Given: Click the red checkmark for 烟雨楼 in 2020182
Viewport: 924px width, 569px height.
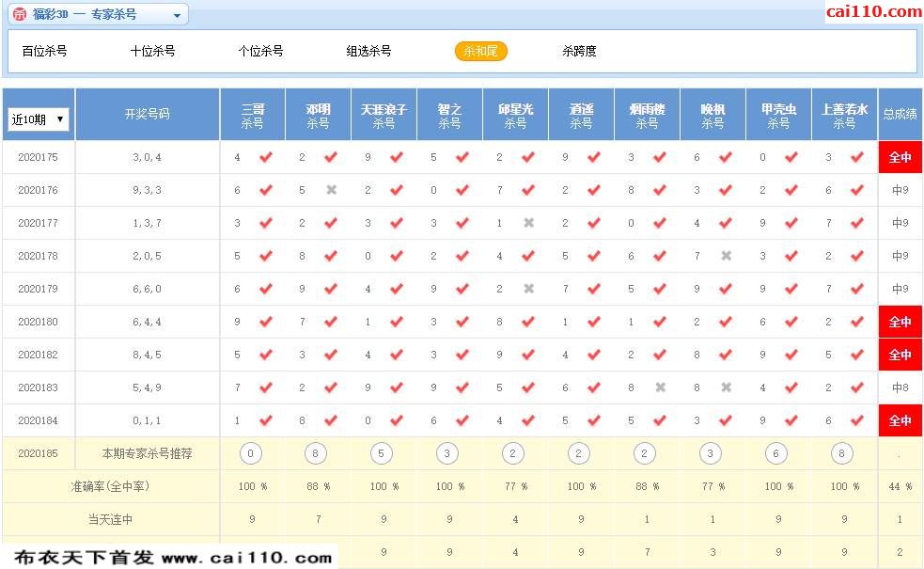Looking at the screenshot, I should point(660,355).
